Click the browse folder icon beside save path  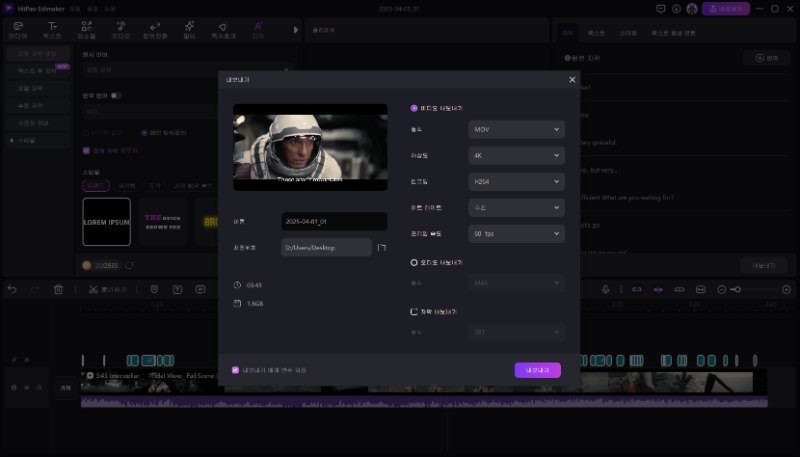coord(381,247)
